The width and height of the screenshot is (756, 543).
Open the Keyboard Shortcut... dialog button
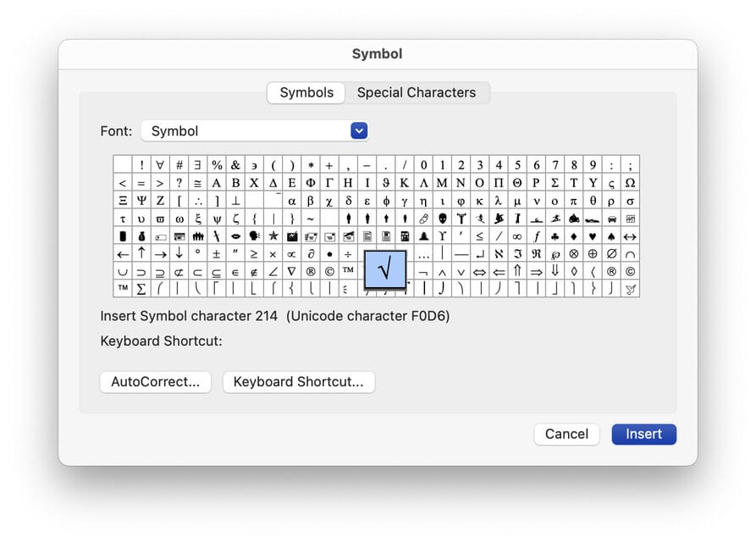click(x=298, y=382)
